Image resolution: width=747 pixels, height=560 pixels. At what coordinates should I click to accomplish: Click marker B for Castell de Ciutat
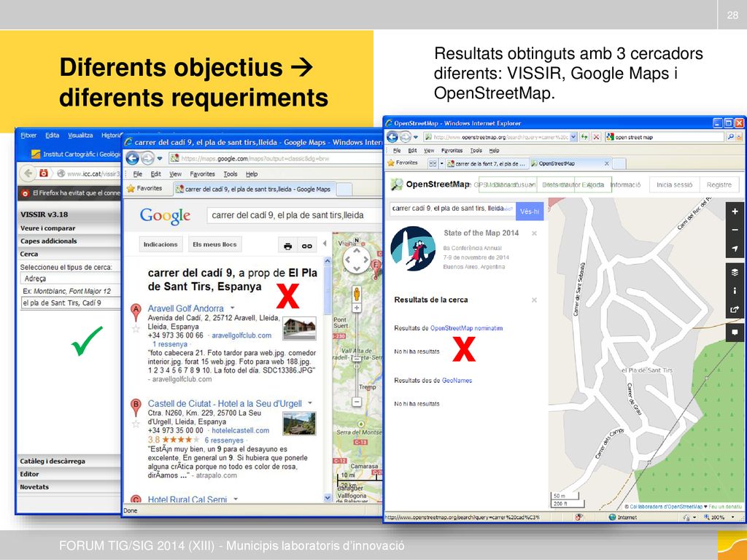coord(136,408)
